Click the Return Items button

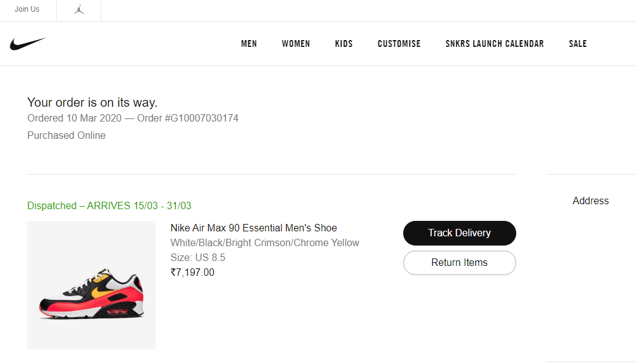tap(459, 263)
